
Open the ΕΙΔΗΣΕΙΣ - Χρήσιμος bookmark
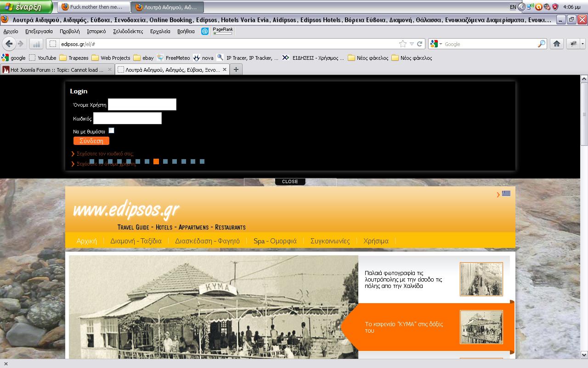tap(313, 57)
